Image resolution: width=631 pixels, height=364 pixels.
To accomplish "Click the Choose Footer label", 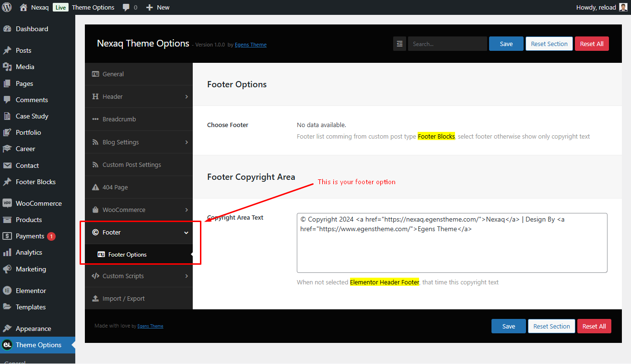I will (228, 125).
